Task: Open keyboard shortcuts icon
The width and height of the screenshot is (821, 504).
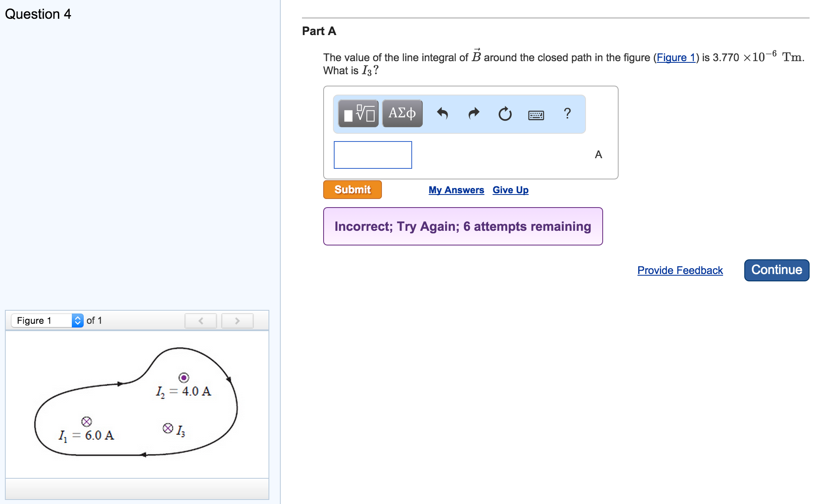Action: tap(536, 115)
